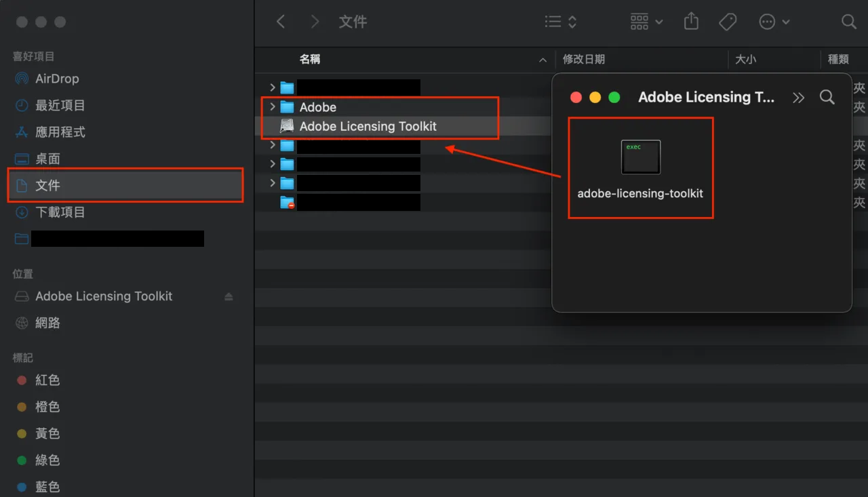Select the folder with the red no-entry badge
This screenshot has height=497, width=868.
tap(287, 202)
